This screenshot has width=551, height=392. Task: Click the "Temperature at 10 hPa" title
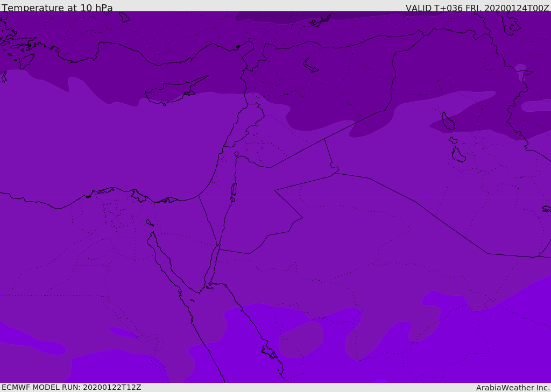point(57,8)
